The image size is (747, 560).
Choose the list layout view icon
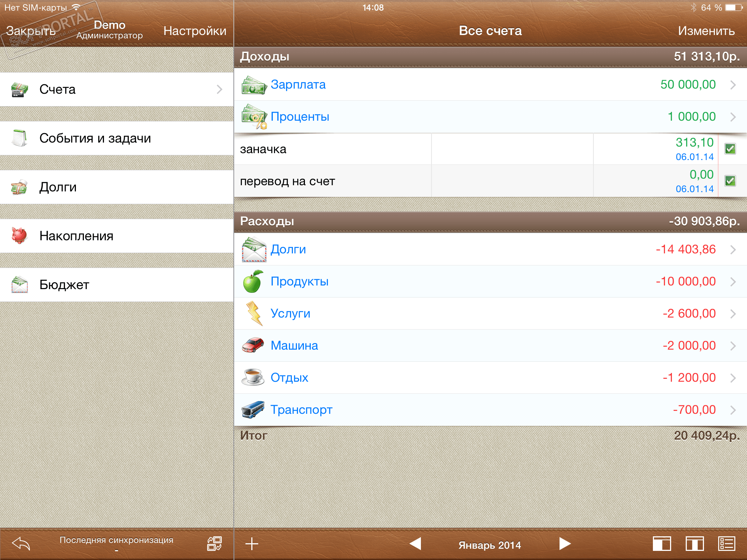pyautogui.click(x=727, y=544)
